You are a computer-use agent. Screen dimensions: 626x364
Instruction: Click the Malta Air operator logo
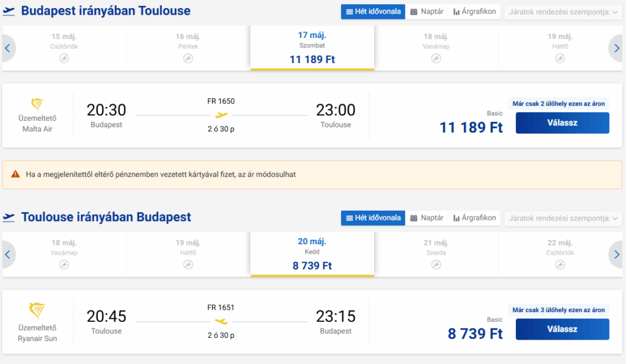(37, 104)
